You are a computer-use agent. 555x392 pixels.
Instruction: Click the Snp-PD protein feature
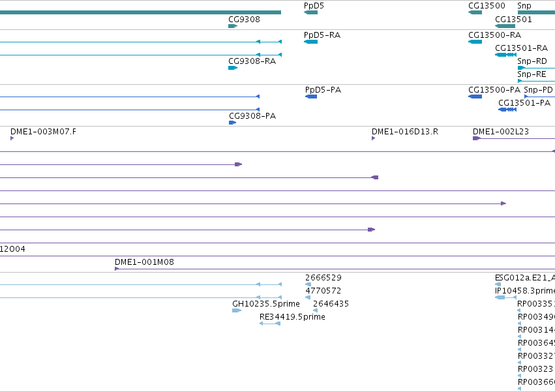[539, 97]
